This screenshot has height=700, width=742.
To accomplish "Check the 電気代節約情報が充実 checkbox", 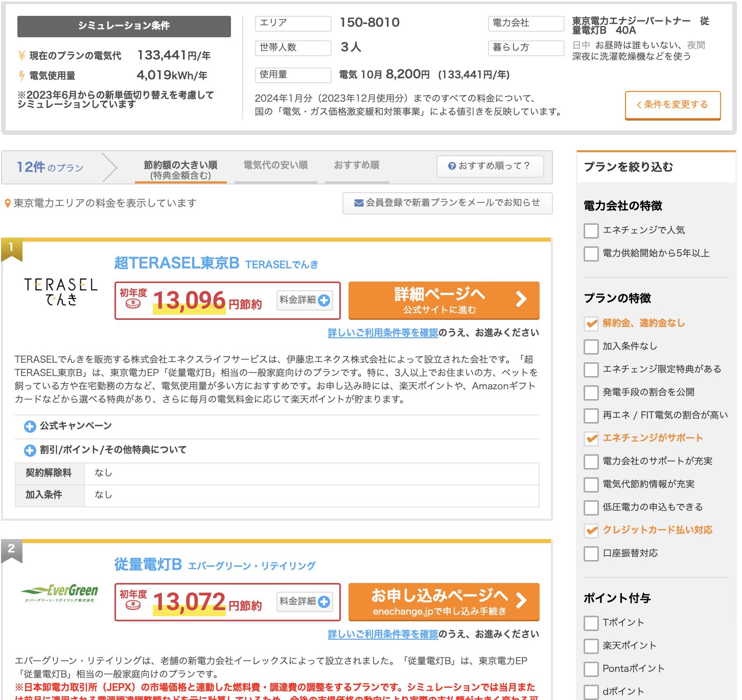I will [591, 485].
